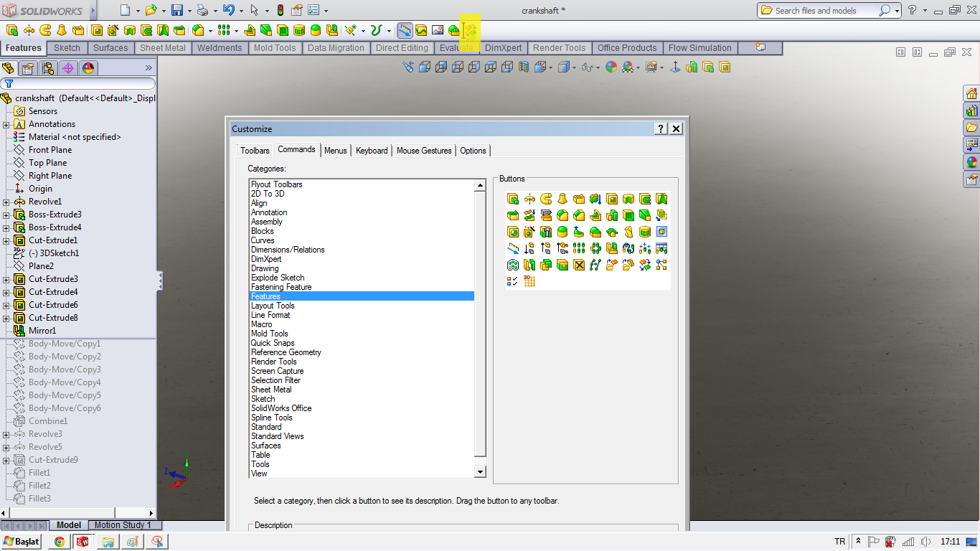
Task: Switch to the Sketch command tab
Action: click(67, 48)
